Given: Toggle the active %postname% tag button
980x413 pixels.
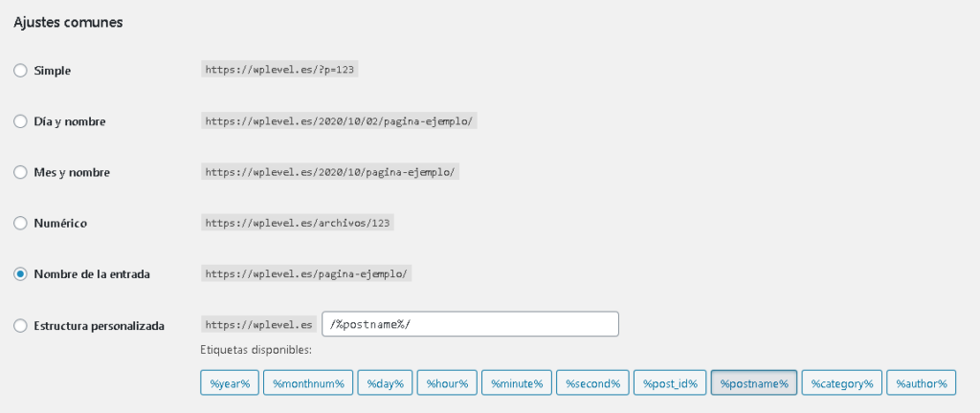Looking at the screenshot, I should click(x=754, y=383).
